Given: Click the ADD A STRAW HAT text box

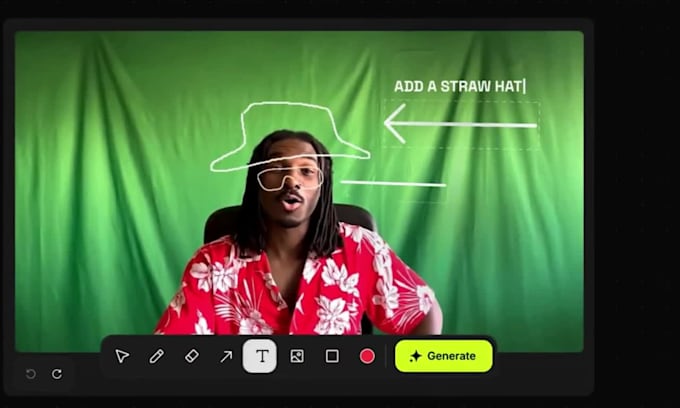Looking at the screenshot, I should click(x=459, y=86).
